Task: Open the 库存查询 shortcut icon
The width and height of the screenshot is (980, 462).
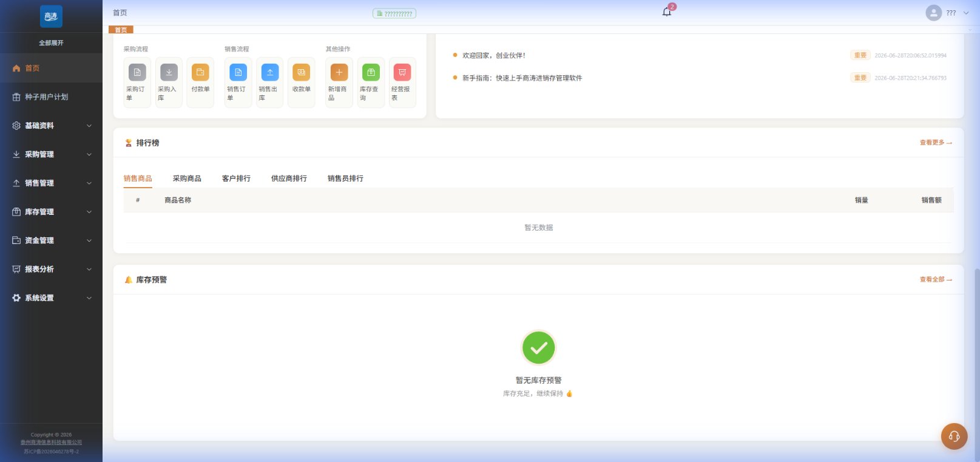Action: coord(371,72)
